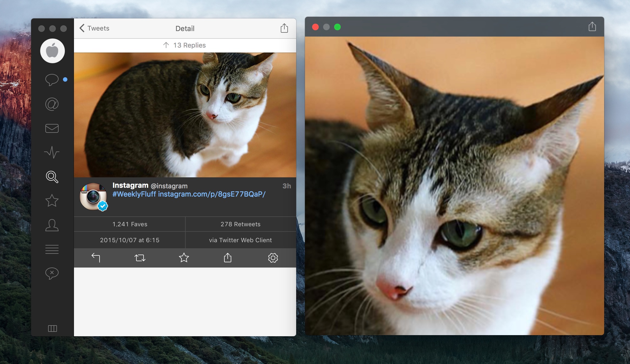Select the Search magnifier tab
Image resolution: width=630 pixels, height=364 pixels.
tap(52, 177)
